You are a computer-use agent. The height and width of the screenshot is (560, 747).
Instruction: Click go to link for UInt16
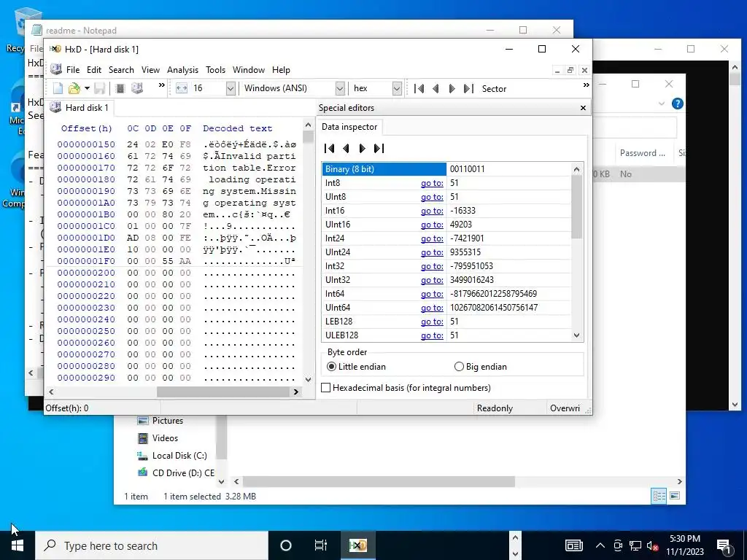pos(432,225)
